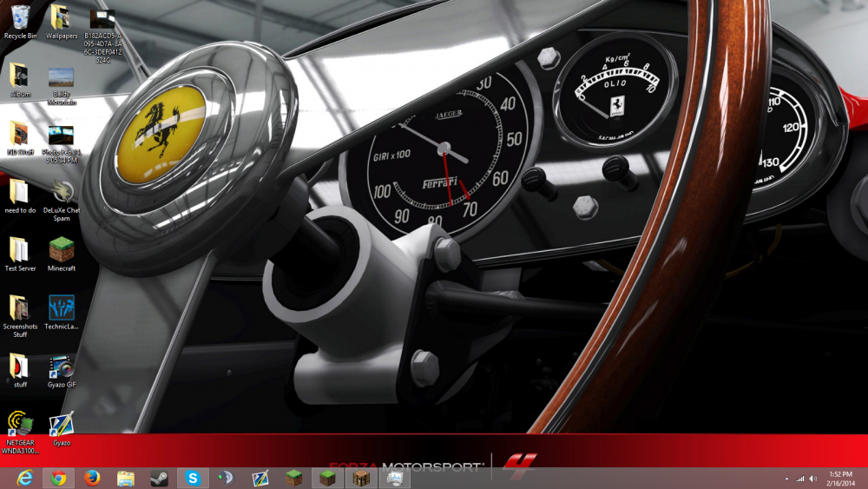This screenshot has width=868, height=489.
Task: Switch to the crafting table app in taskbar
Action: [361, 478]
